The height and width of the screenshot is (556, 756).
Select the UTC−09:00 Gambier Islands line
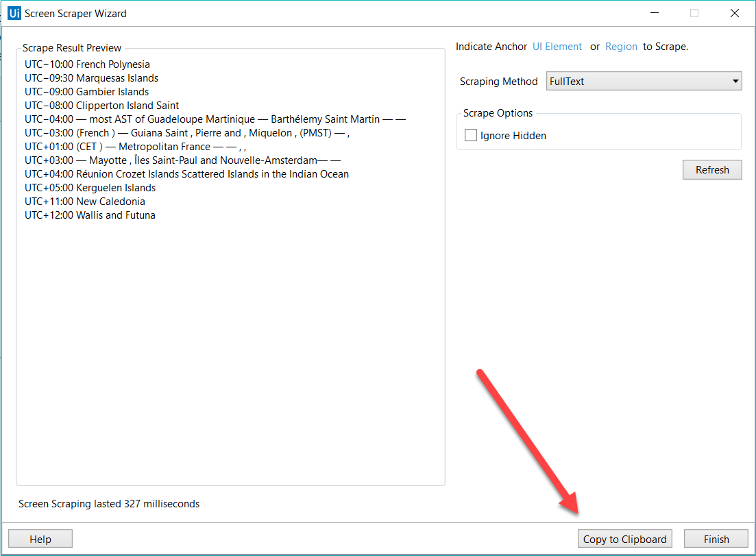coord(87,92)
